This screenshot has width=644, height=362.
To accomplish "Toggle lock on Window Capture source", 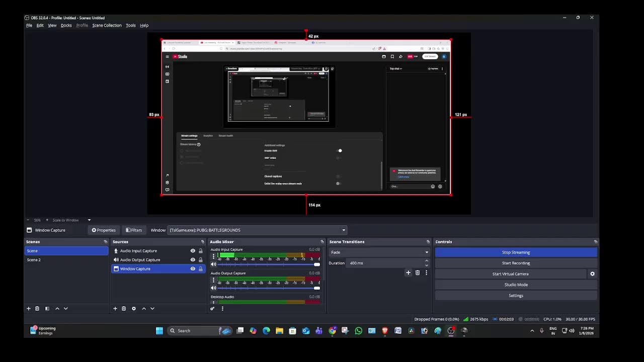I will point(201,269).
